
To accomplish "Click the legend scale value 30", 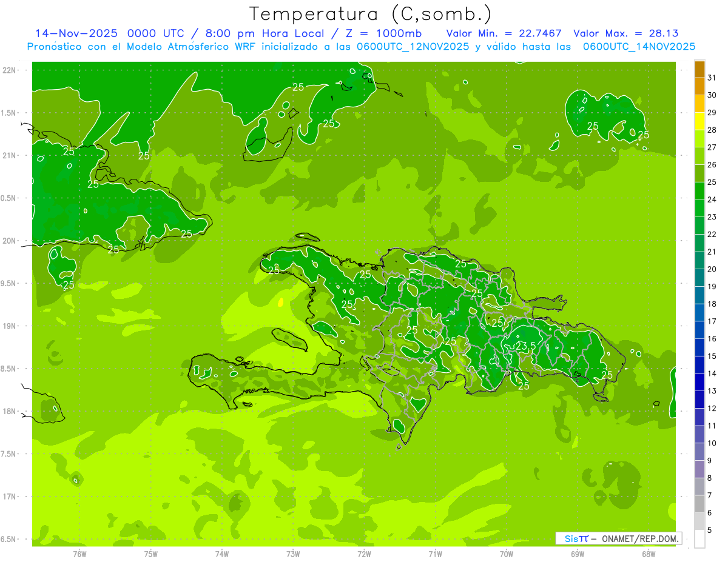I will pyautogui.click(x=712, y=95).
